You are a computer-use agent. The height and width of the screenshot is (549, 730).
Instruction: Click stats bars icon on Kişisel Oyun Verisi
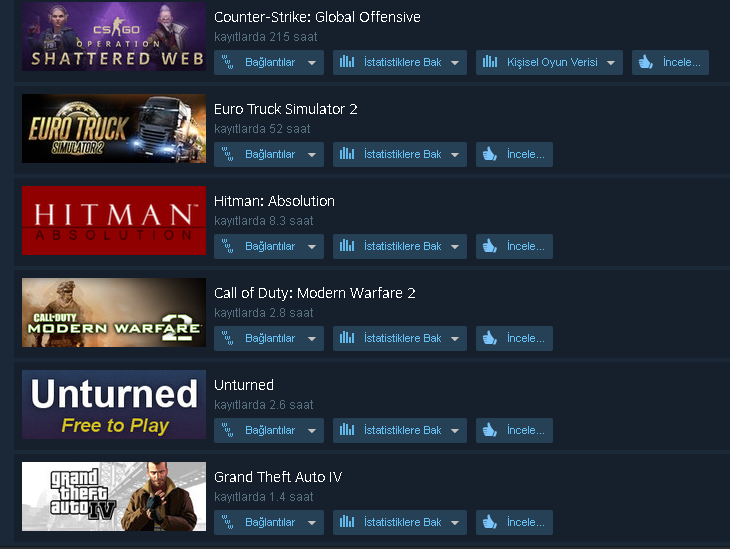490,61
